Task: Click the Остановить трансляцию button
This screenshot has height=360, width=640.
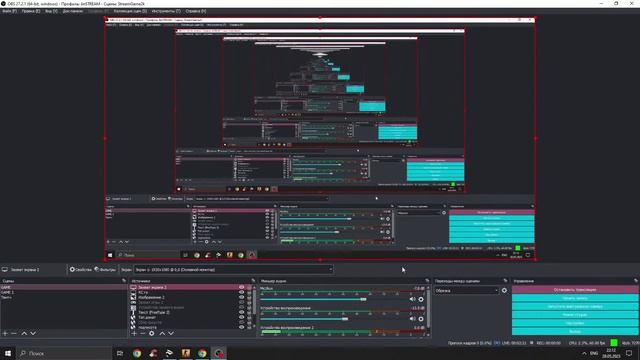Action: [575, 290]
